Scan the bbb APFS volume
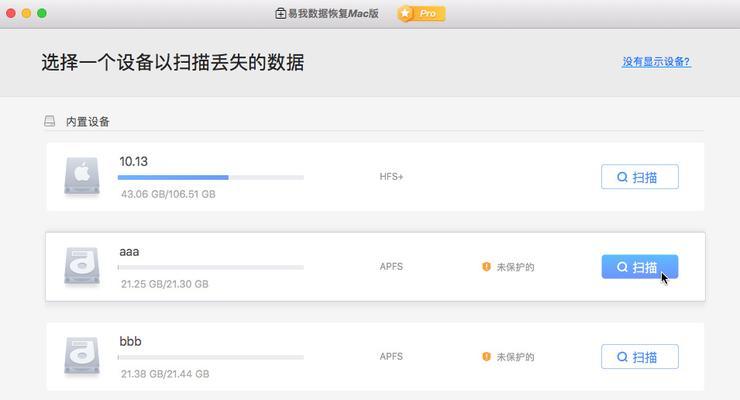Screen dimensions: 740x400 coord(640,357)
